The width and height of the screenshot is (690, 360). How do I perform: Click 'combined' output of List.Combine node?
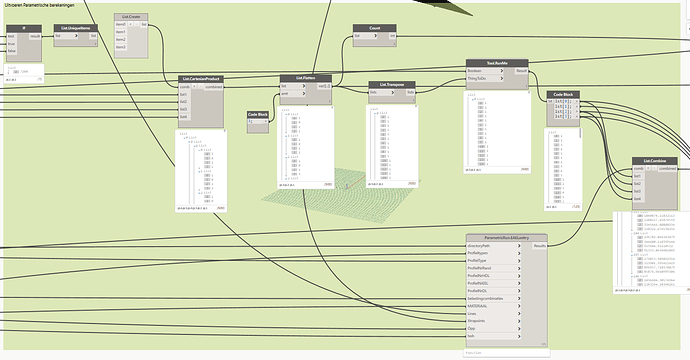pos(668,169)
